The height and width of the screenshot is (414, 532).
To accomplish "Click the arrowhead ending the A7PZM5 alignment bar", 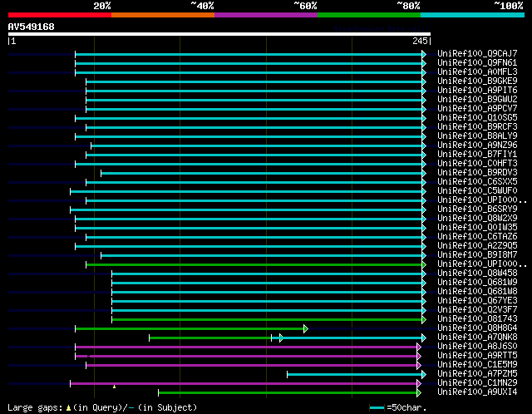I will (x=424, y=374).
